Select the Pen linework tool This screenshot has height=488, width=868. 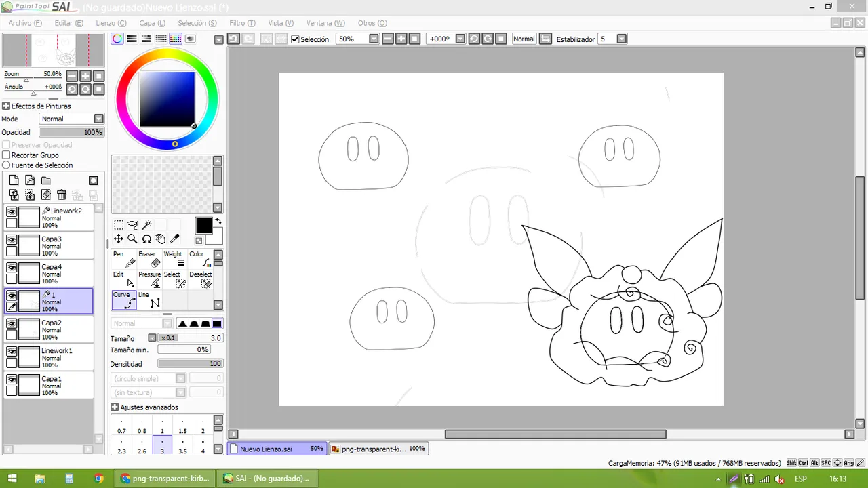pyautogui.click(x=124, y=259)
